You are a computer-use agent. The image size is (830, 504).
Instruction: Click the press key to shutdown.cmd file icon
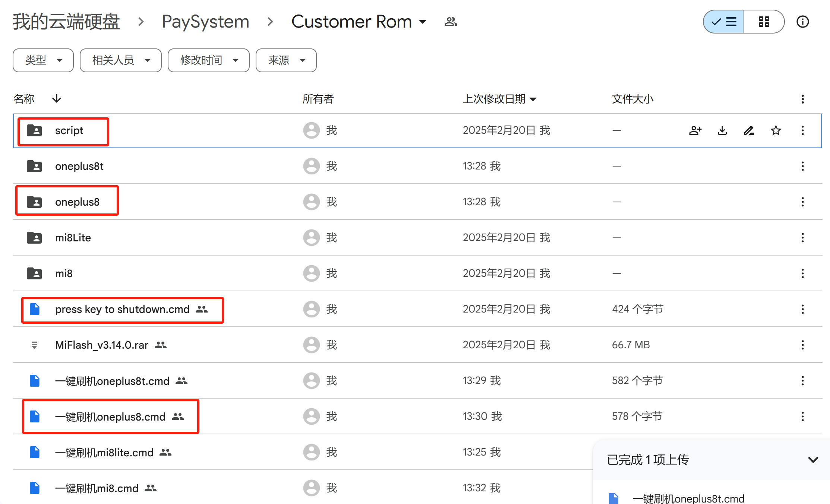34,309
